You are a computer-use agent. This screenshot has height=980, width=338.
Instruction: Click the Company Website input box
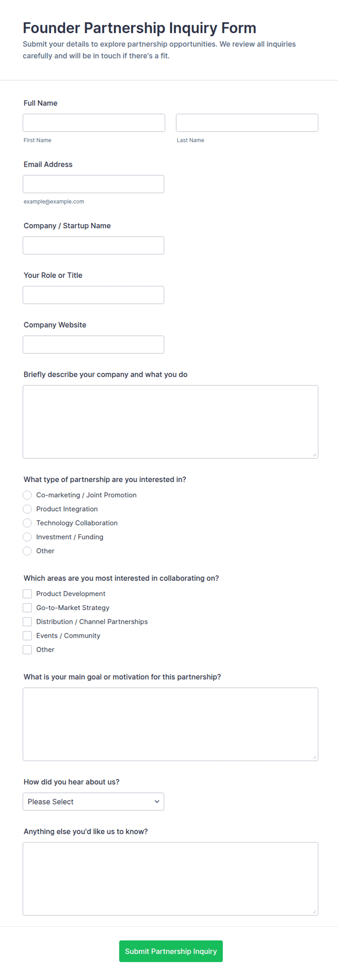[x=93, y=344]
